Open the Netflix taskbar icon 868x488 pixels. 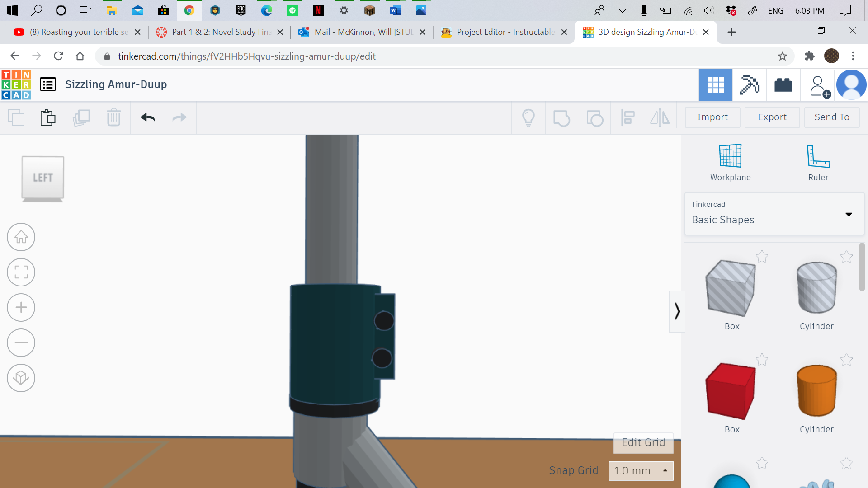point(318,10)
